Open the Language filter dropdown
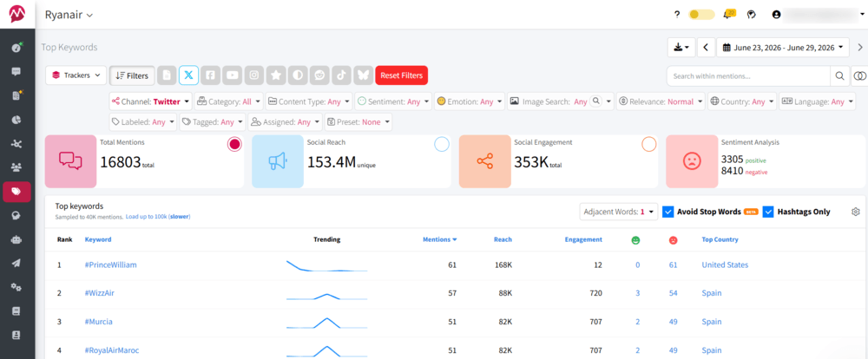The width and height of the screenshot is (868, 359). coord(818,101)
